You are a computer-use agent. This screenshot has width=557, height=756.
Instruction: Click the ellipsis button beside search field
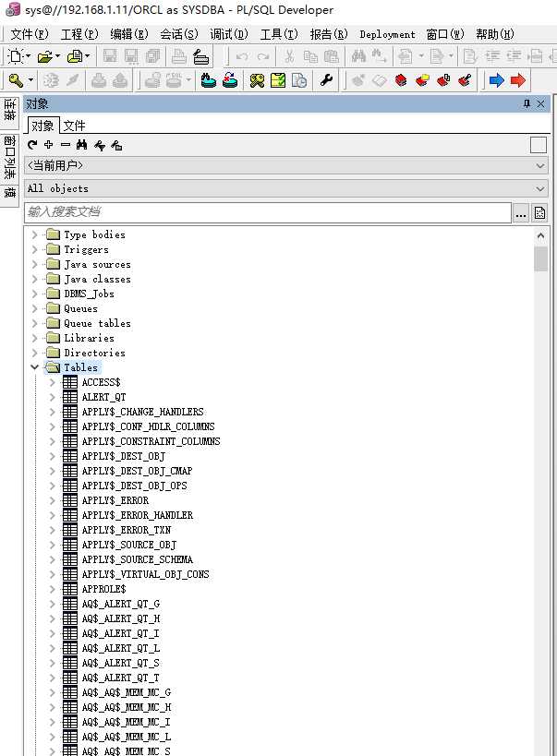point(520,212)
